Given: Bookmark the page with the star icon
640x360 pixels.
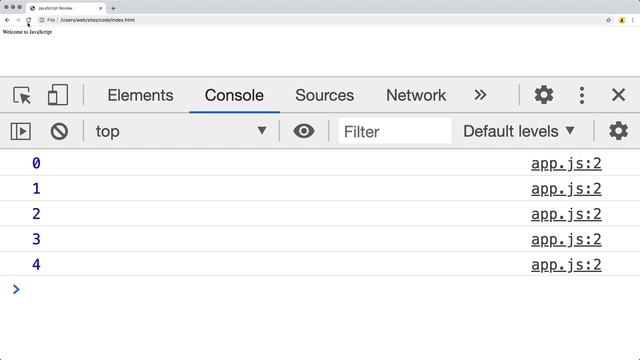Looking at the screenshot, I should coord(609,20).
